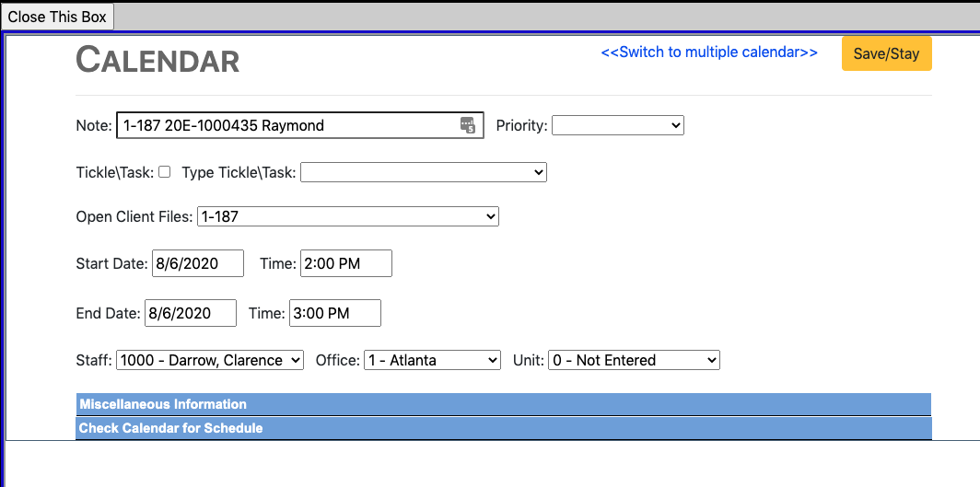The width and height of the screenshot is (980, 487).
Task: Focus the End Date field
Action: pos(190,313)
